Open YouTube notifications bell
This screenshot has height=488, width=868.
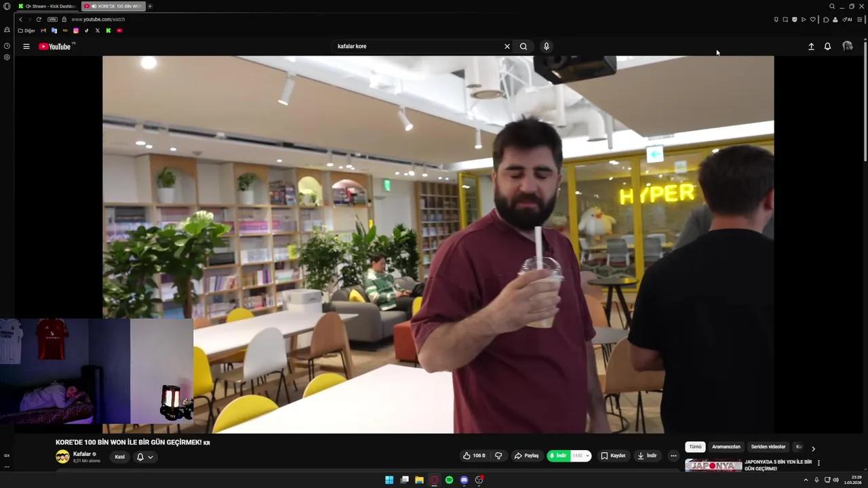[827, 47]
